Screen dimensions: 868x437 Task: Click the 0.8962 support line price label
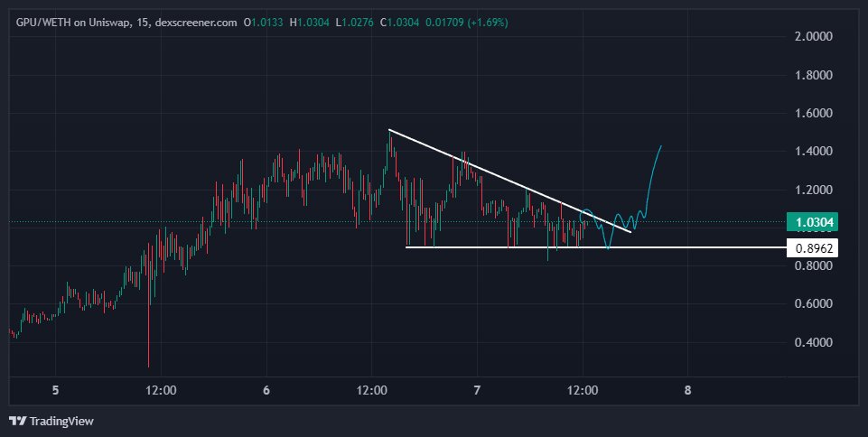tap(812, 248)
